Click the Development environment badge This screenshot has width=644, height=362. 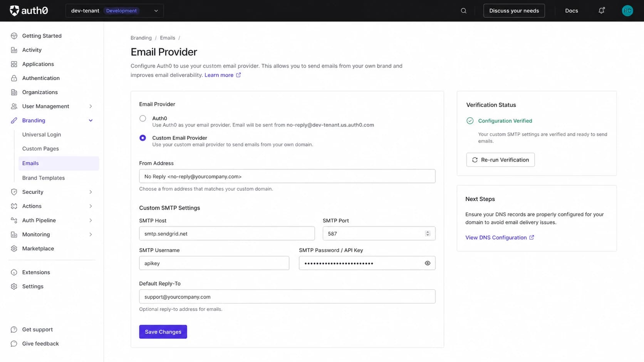click(x=121, y=11)
